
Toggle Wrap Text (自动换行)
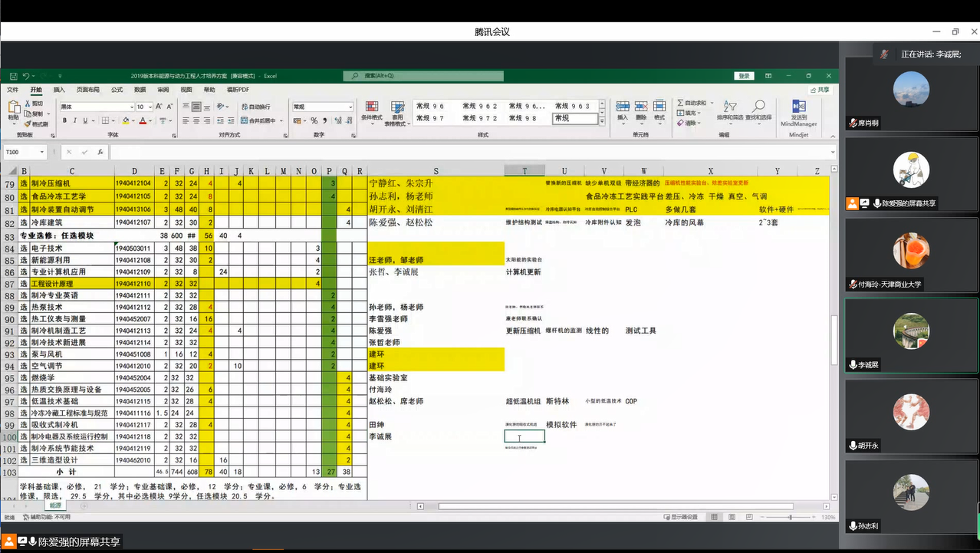point(255,107)
